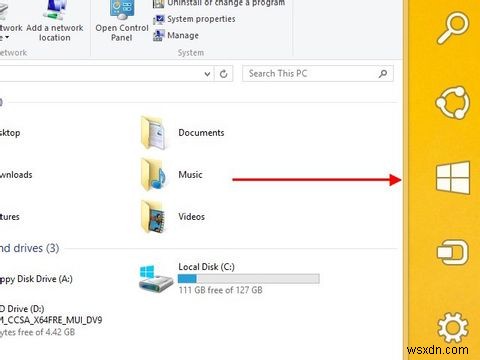Open the Music folder icon
Viewport: 480px width, 360px height.
pos(153,175)
